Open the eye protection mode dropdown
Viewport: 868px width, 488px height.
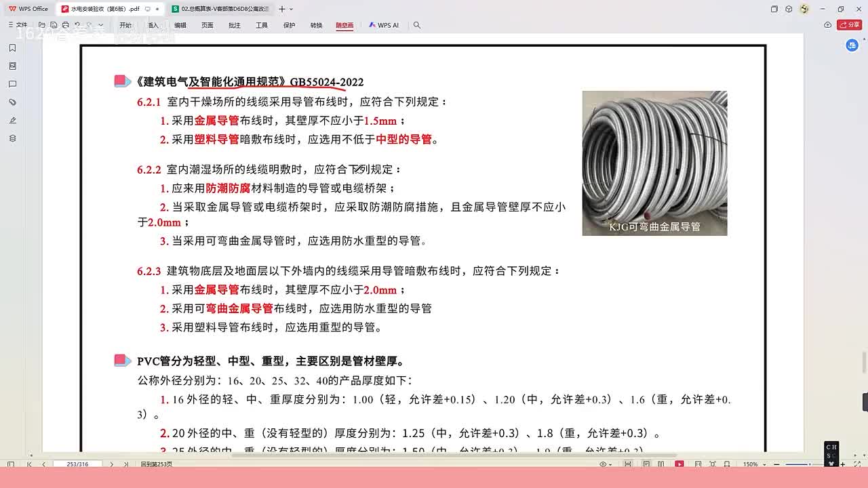point(605,464)
